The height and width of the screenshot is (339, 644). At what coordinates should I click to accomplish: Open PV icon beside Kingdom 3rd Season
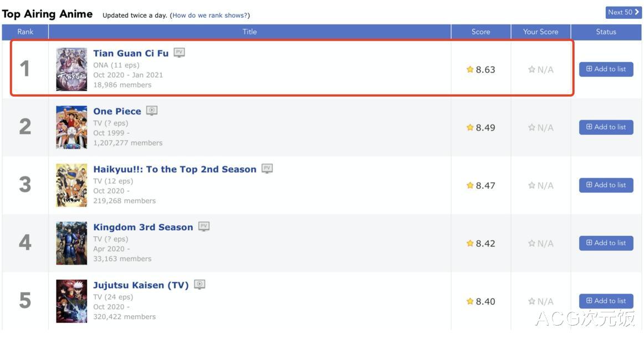(204, 227)
